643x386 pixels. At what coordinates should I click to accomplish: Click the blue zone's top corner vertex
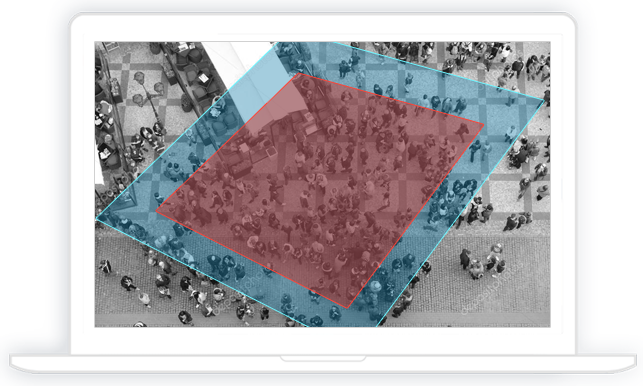(278, 42)
